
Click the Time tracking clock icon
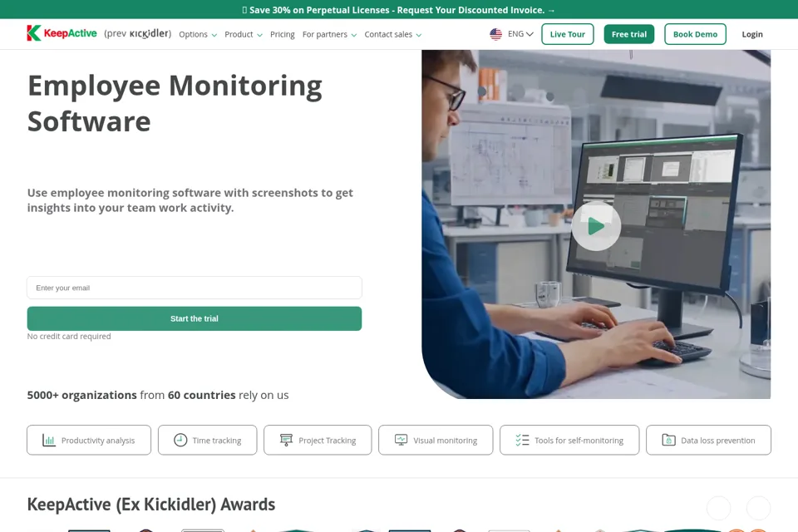(180, 440)
